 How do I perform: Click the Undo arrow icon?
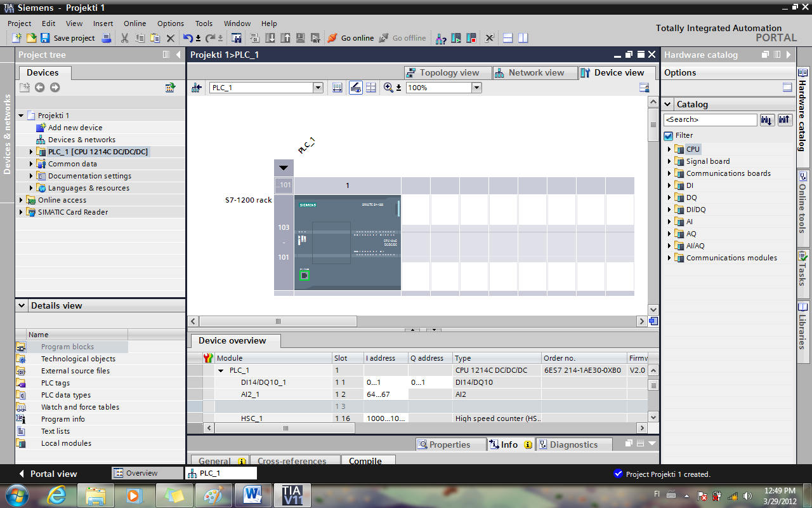(188, 38)
